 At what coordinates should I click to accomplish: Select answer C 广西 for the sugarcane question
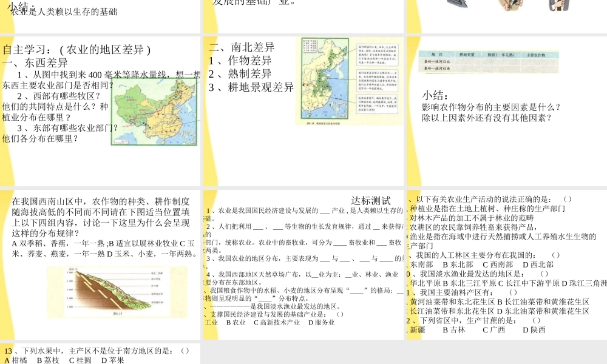point(494,330)
